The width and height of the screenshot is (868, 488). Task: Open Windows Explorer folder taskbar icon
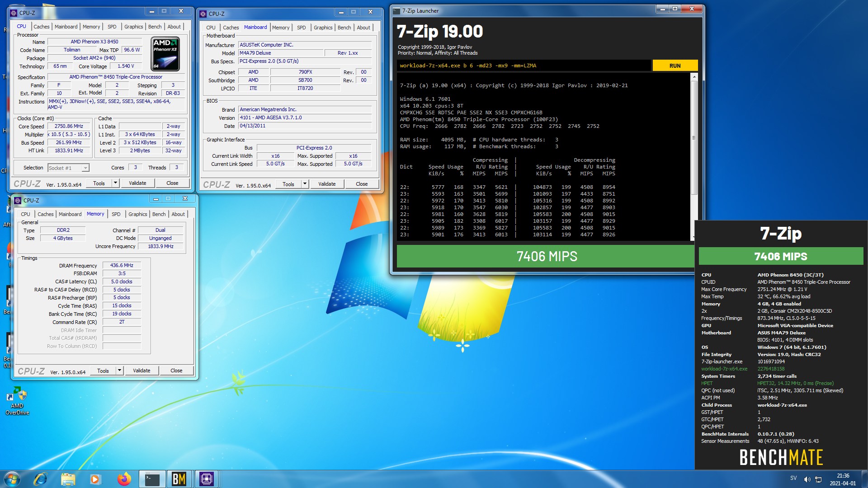pyautogui.click(x=68, y=479)
